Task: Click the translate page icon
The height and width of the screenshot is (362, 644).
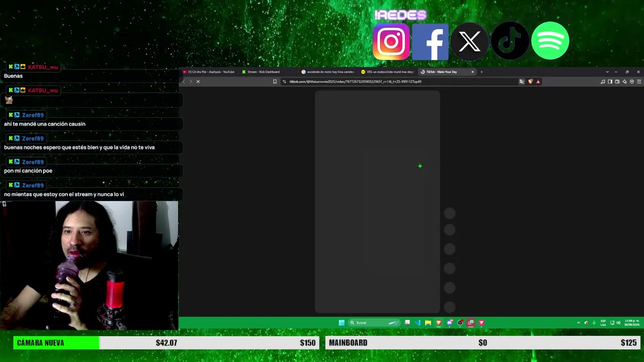Action: tap(522, 81)
